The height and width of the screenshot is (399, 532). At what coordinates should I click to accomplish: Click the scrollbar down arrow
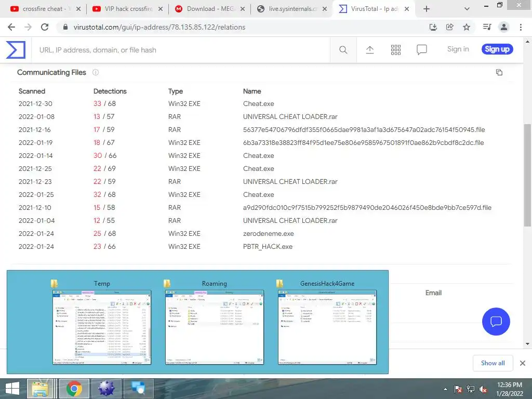(x=527, y=344)
